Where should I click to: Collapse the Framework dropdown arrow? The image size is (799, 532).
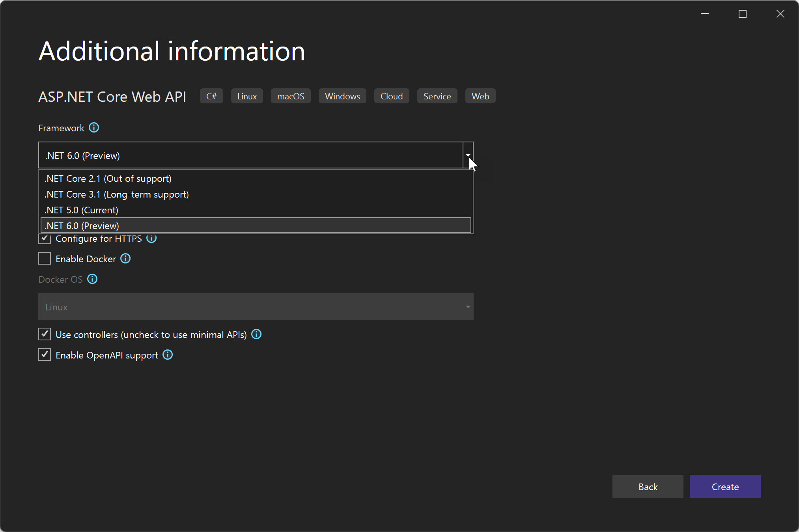[468, 155]
